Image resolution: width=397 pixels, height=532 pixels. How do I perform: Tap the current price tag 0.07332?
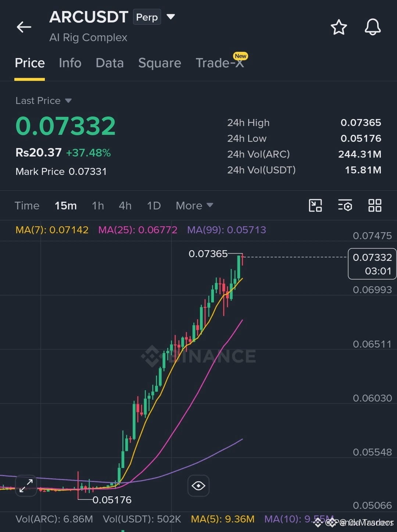click(x=372, y=264)
